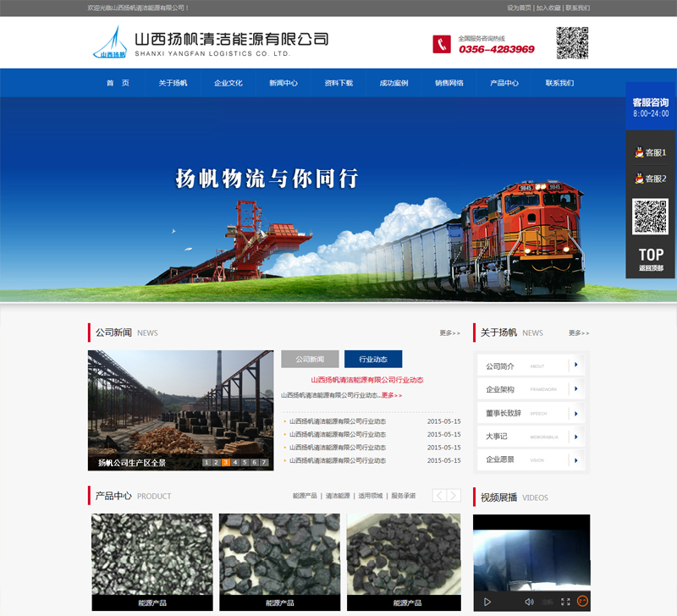This screenshot has width=677, height=616.
Task: Chat with 客服1 in the sidebar
Action: click(x=650, y=153)
